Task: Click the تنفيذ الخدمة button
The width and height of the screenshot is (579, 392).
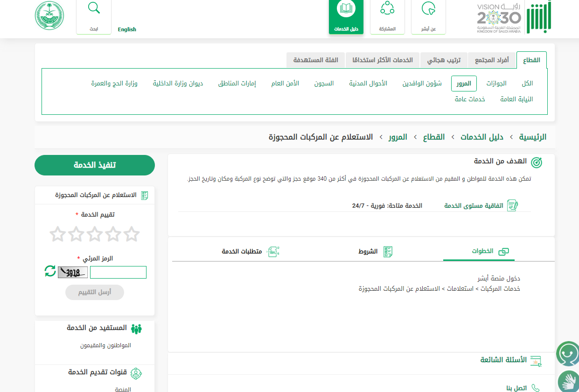Action: point(95,165)
